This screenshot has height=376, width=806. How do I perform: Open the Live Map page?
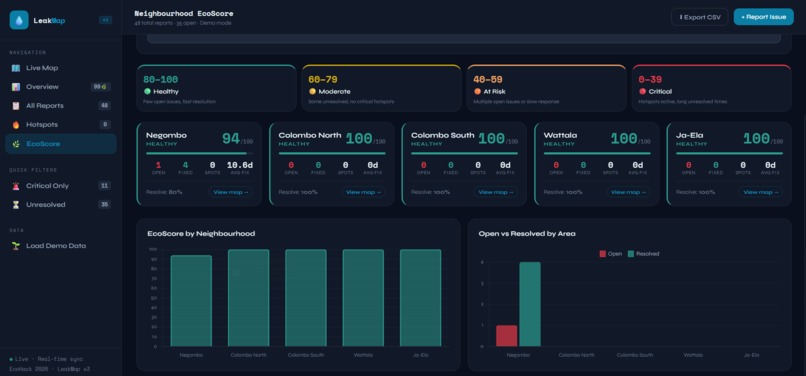(x=61, y=68)
